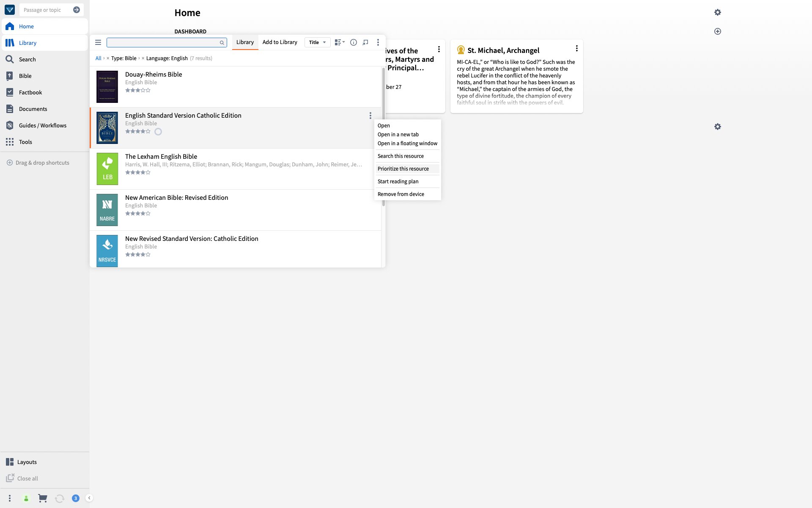Screen dimensions: 812x508
Task: Switch to the Library tab
Action: pos(245,42)
